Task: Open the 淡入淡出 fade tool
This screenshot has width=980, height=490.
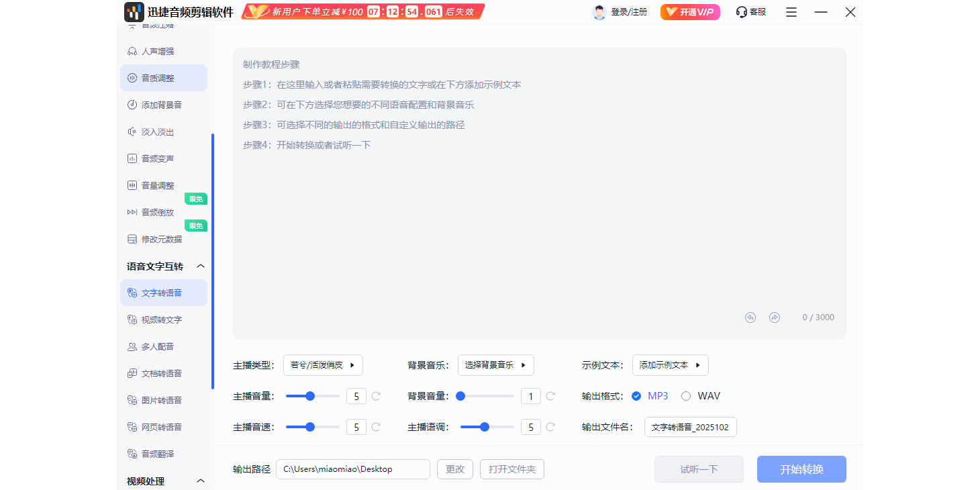Action: (156, 132)
